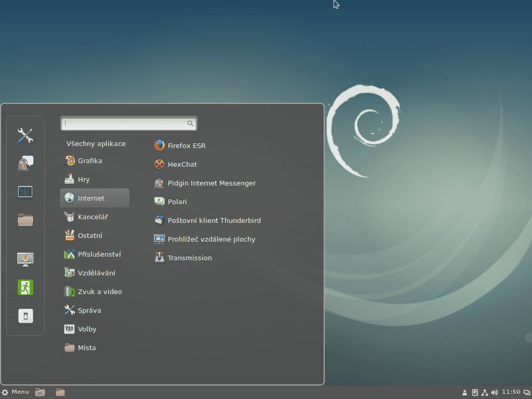Click the lock screen monitor icon
Screen dimensions: 532x399
click(25, 259)
